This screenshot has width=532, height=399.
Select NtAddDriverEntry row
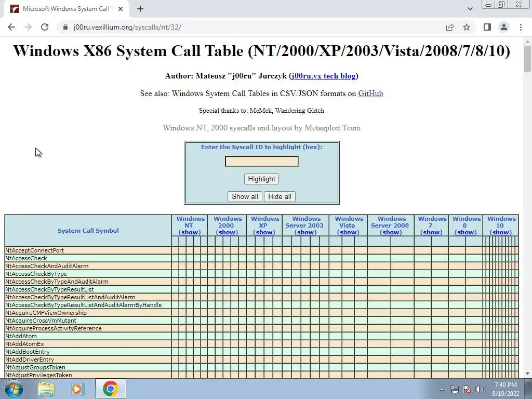coord(262,360)
